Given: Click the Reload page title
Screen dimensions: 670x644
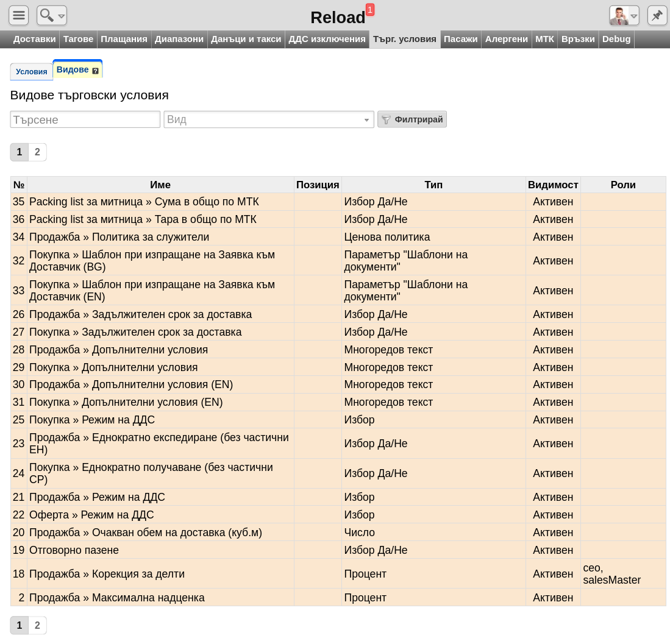Looking at the screenshot, I should 338,18.
